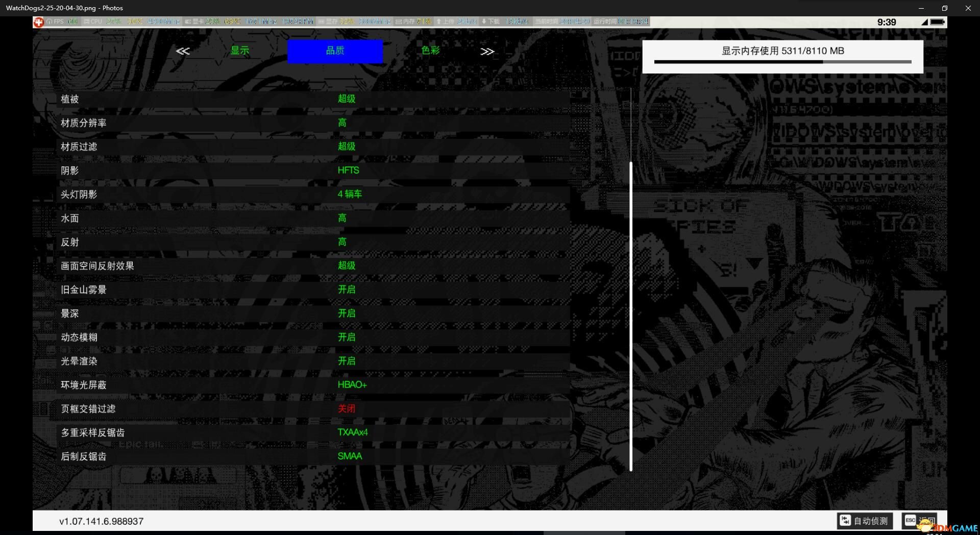Select the 页框交错过滤 setting label
Screen dimensions: 980x535
88,409
